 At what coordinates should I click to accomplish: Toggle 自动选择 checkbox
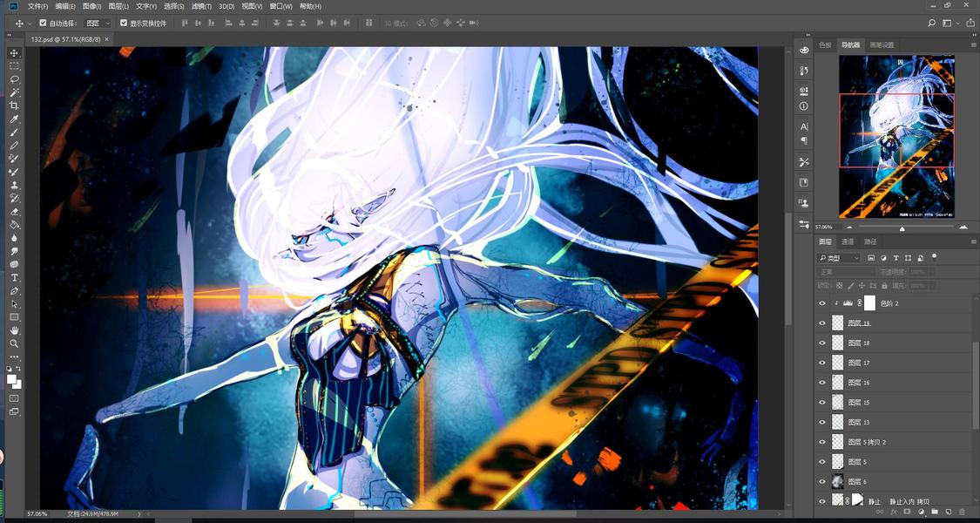(43, 24)
